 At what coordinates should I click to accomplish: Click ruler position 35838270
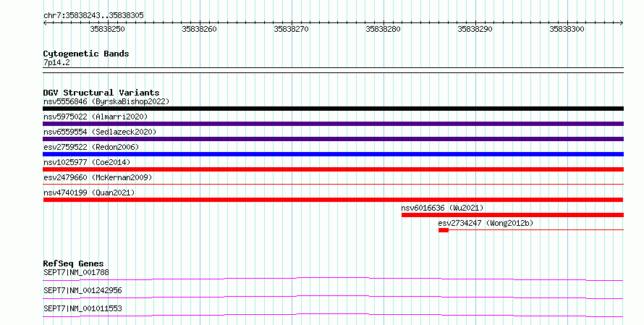pyautogui.click(x=291, y=29)
